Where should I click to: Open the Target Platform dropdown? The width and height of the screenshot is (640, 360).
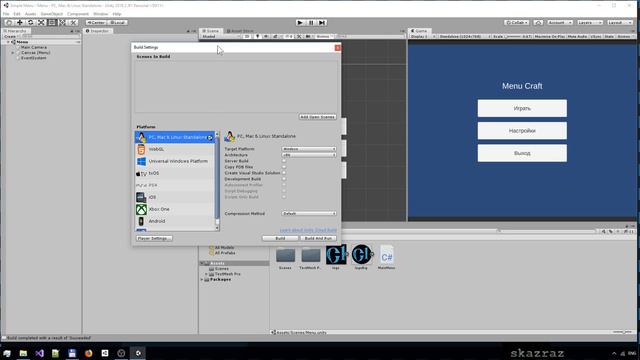(309, 149)
